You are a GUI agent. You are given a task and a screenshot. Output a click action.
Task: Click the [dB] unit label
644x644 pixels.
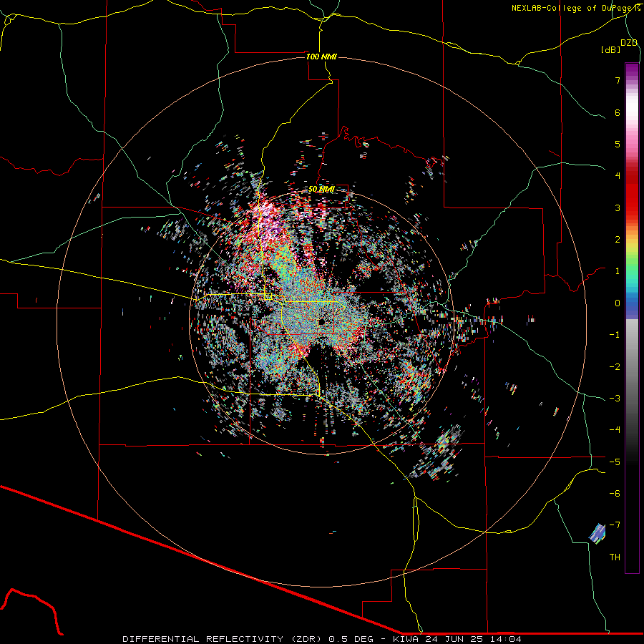[611, 49]
